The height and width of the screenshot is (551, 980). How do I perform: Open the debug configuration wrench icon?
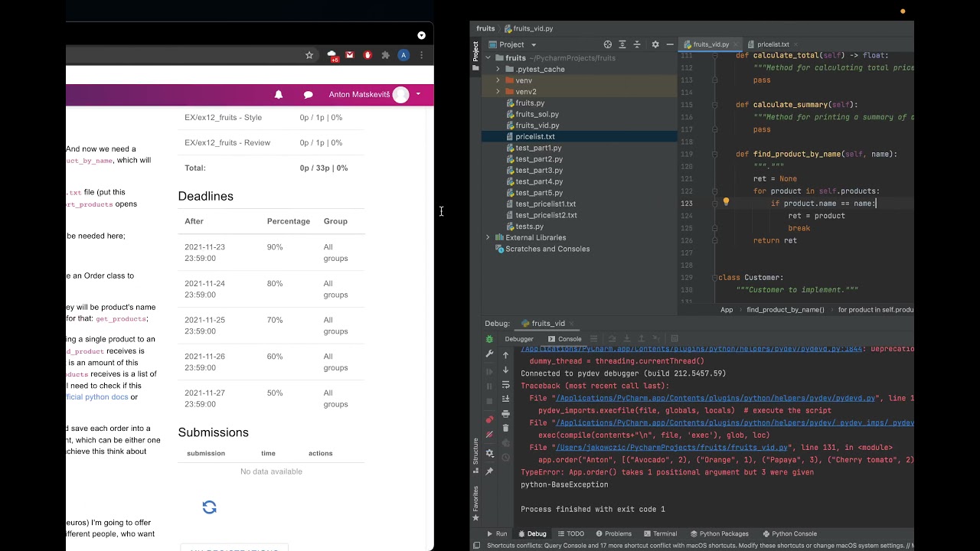pos(490,354)
